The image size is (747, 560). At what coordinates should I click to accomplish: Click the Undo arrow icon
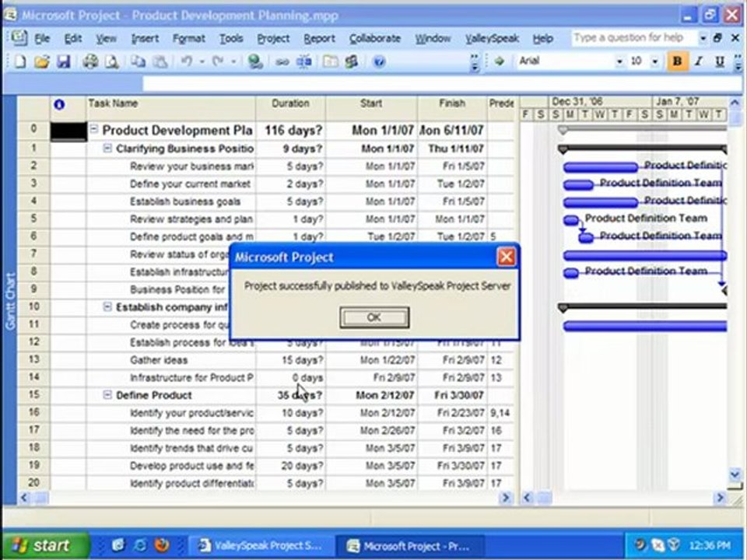[187, 61]
